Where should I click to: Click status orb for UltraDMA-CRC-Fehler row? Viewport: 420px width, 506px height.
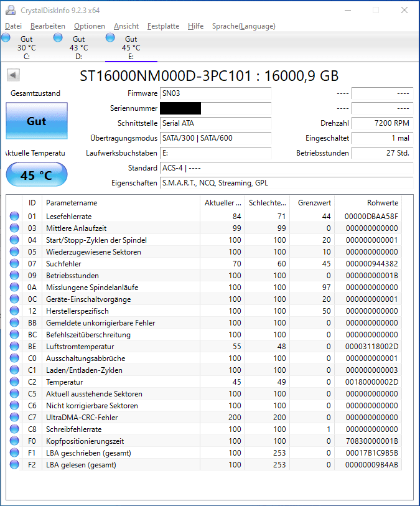pos(14,417)
